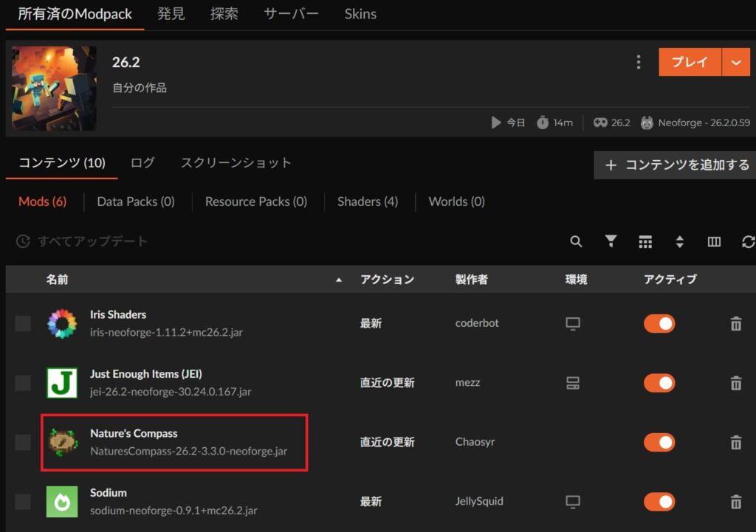Click the Just Enough Items J icon

coord(62,383)
